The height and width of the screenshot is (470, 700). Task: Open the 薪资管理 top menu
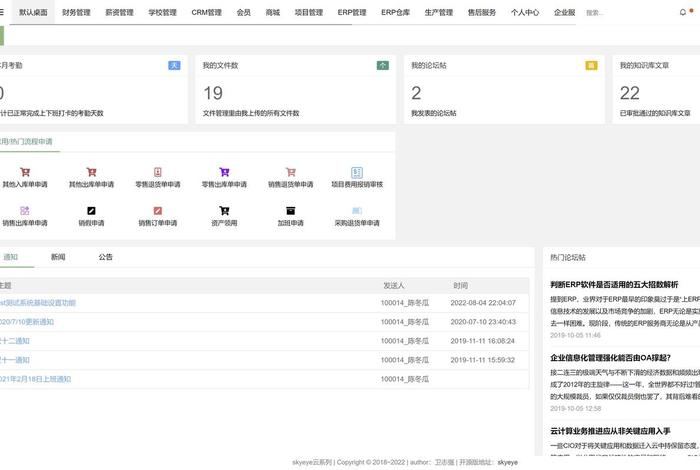(x=119, y=12)
